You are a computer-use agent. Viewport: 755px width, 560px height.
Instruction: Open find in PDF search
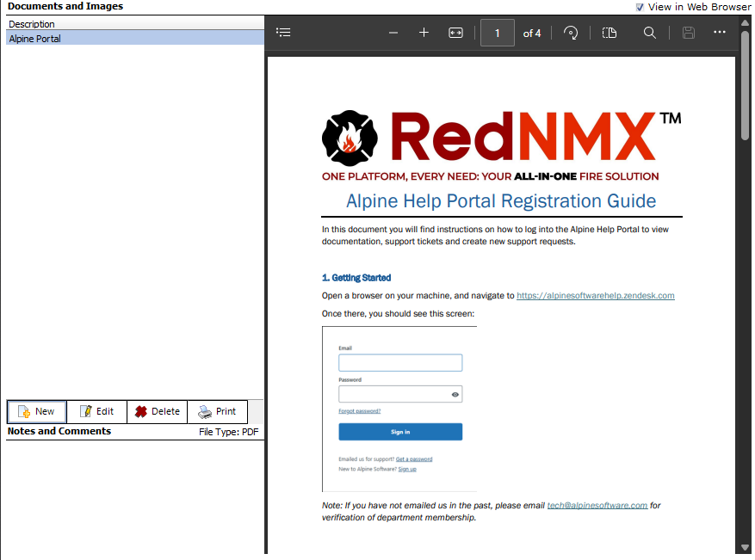pyautogui.click(x=650, y=33)
